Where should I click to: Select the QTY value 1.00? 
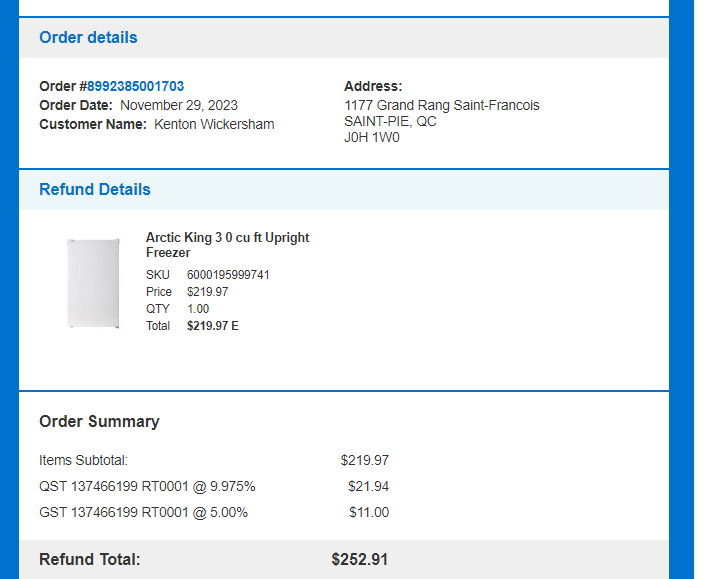[198, 309]
